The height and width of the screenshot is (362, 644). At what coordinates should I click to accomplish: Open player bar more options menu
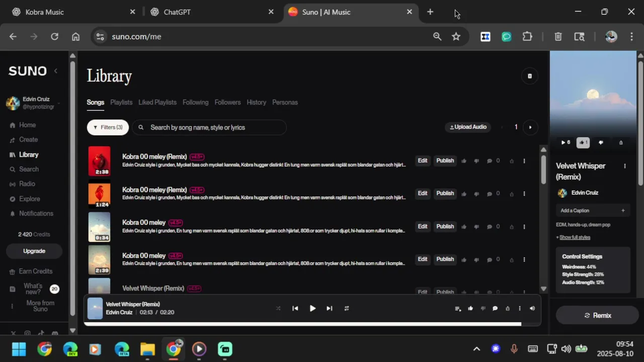(520, 309)
